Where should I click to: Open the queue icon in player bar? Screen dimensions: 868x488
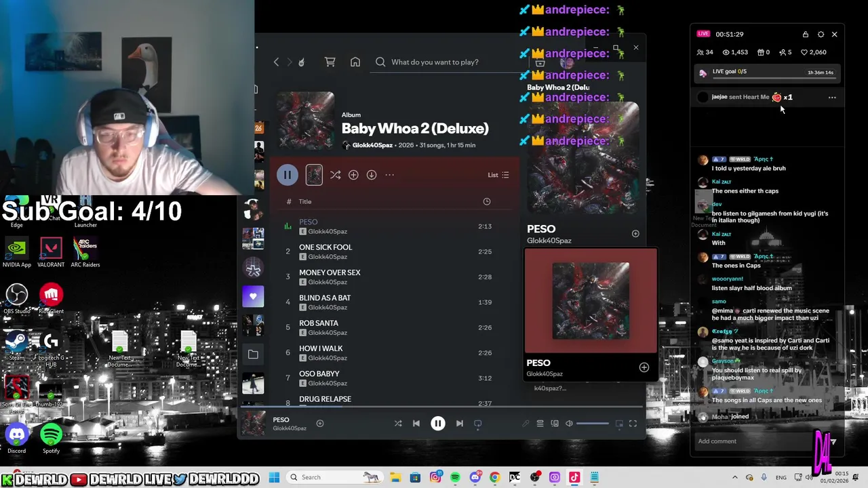coord(540,424)
